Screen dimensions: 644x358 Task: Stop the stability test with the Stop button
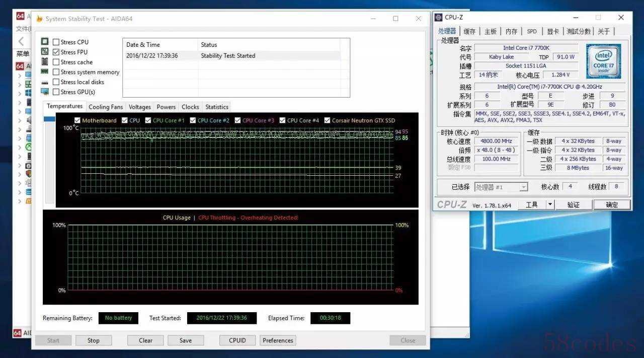click(x=94, y=340)
